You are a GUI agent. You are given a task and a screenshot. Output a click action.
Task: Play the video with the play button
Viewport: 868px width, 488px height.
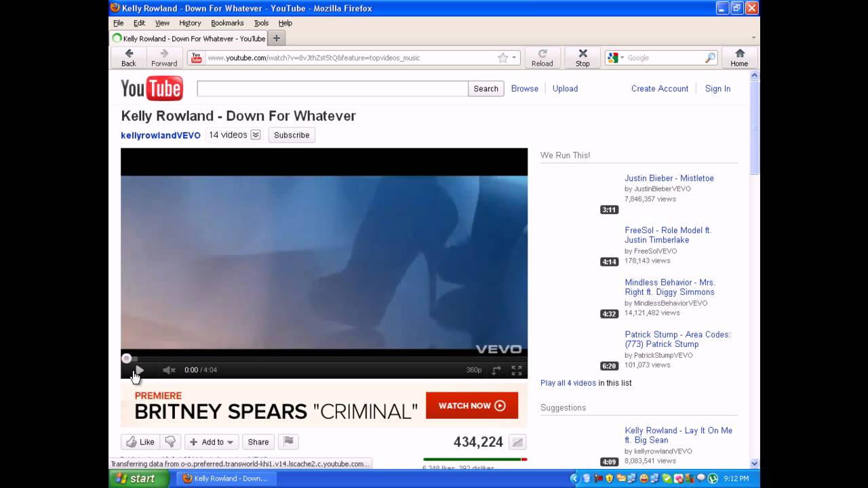pyautogui.click(x=139, y=370)
